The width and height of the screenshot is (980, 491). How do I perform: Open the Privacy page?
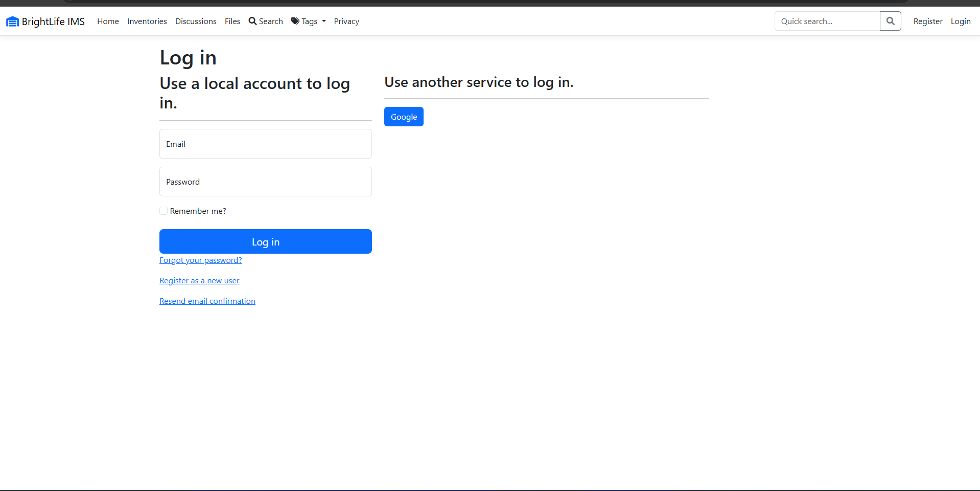pyautogui.click(x=346, y=21)
